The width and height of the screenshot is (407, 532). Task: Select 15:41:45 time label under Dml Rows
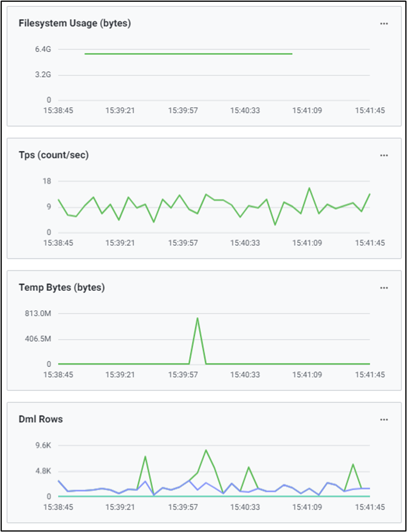[371, 506]
